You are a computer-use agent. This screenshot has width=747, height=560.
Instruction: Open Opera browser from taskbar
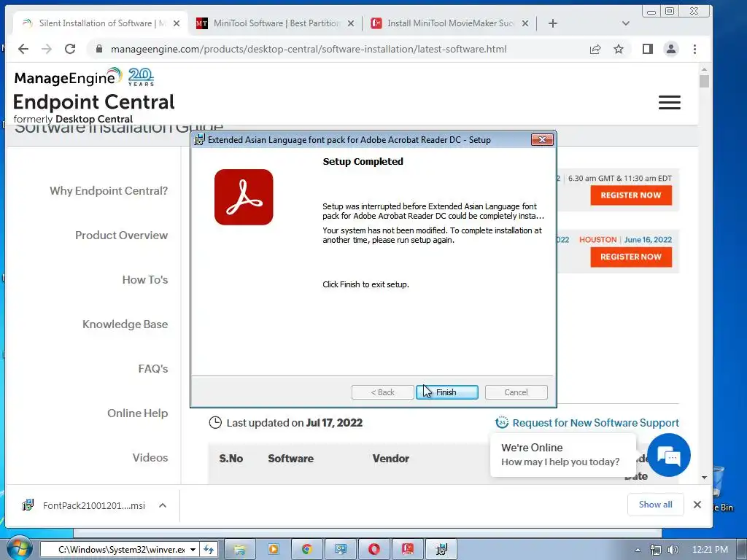[x=374, y=550]
